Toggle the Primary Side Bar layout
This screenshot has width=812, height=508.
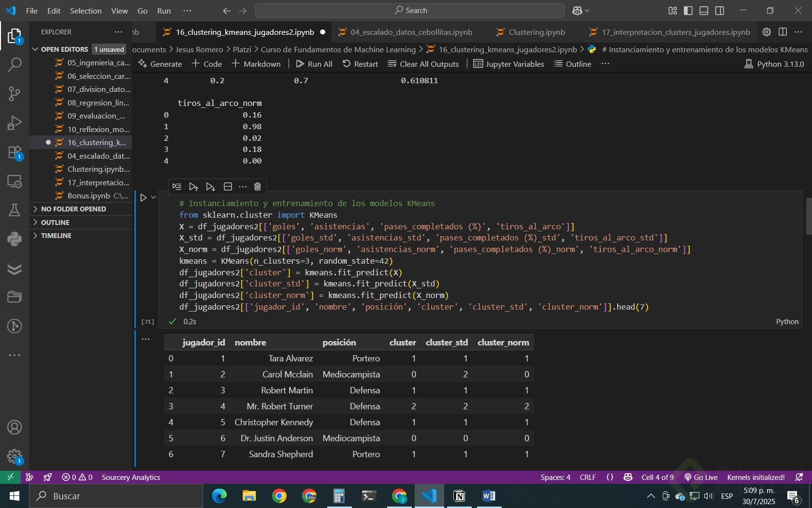(688, 11)
